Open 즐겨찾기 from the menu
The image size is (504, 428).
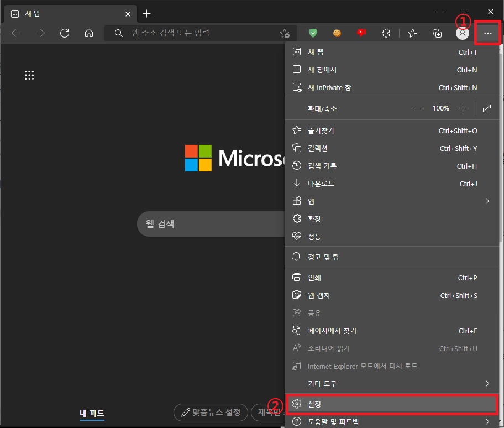click(x=391, y=131)
